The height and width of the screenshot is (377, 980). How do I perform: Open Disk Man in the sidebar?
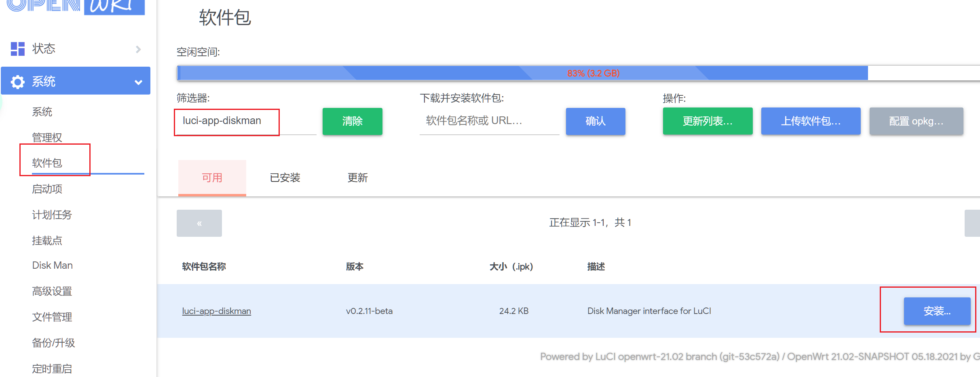tap(53, 265)
